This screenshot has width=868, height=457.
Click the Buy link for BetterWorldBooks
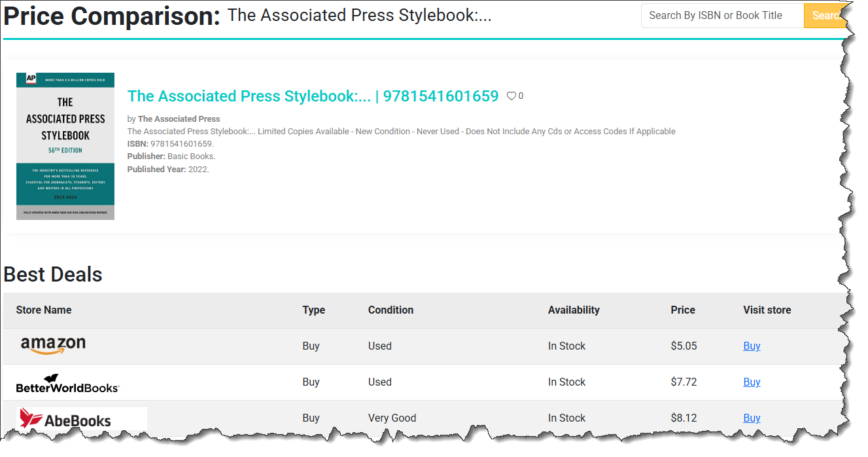coord(752,382)
